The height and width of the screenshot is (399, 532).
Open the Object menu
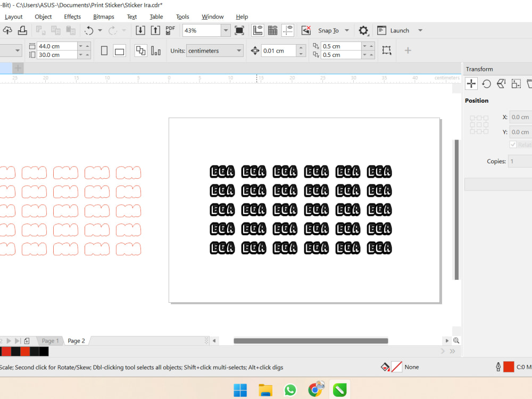point(43,16)
